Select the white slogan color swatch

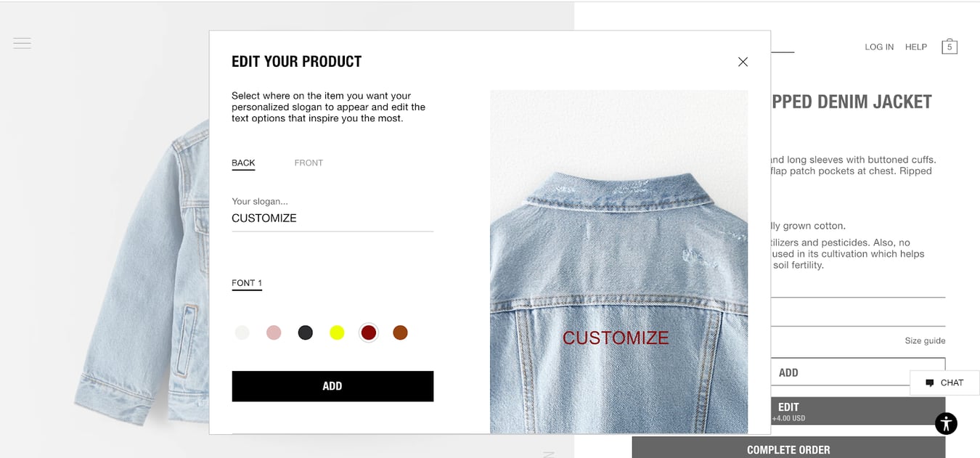pyautogui.click(x=242, y=332)
